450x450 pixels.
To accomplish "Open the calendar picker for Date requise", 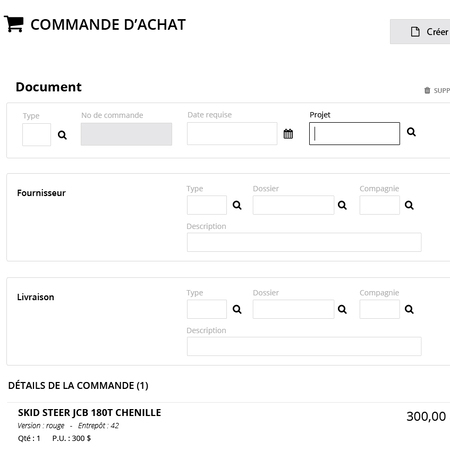I will click(x=288, y=134).
